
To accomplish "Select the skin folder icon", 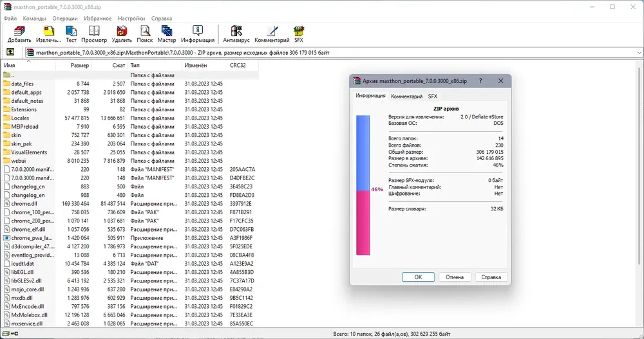I will tap(6, 135).
